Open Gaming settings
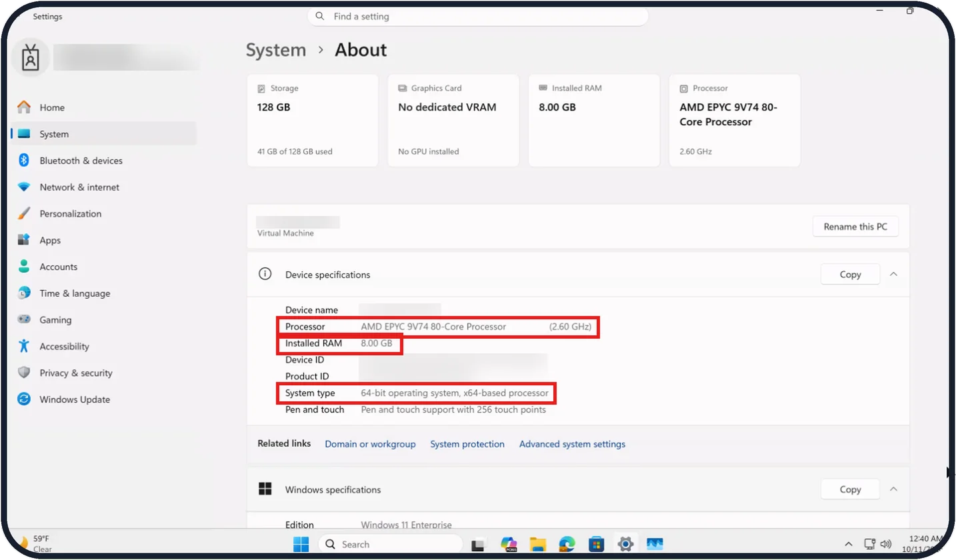956x560 pixels. pyautogui.click(x=104, y=320)
